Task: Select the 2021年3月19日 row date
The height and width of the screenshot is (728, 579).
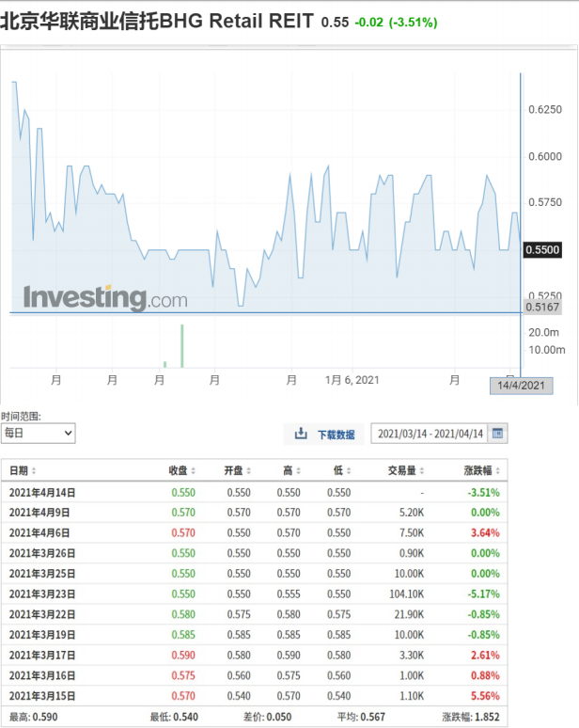Action: [x=42, y=635]
